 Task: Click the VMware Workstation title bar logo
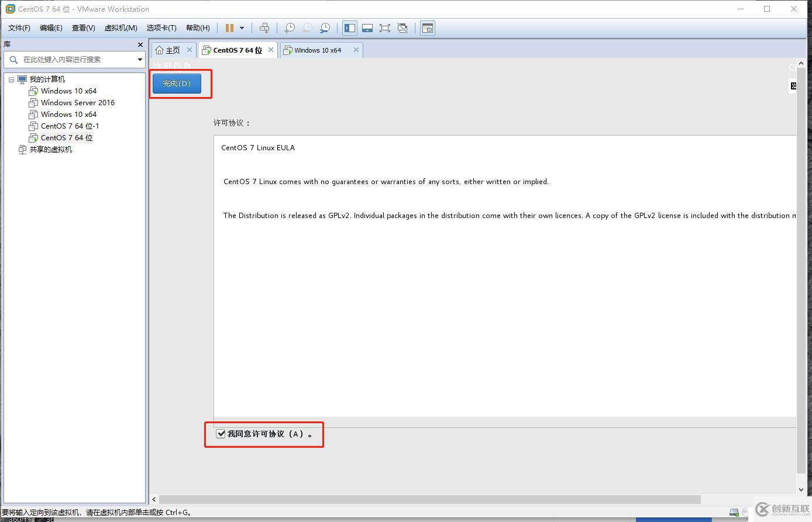(10, 9)
